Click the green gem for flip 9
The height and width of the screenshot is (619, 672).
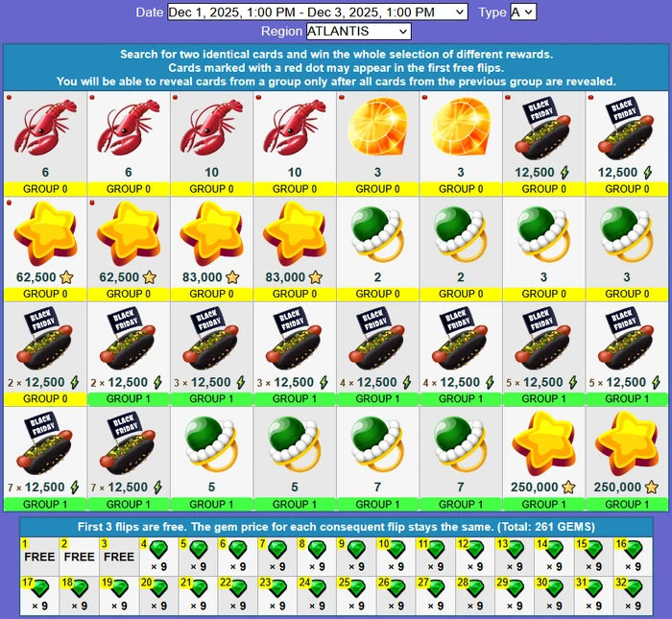pyautogui.click(x=356, y=549)
